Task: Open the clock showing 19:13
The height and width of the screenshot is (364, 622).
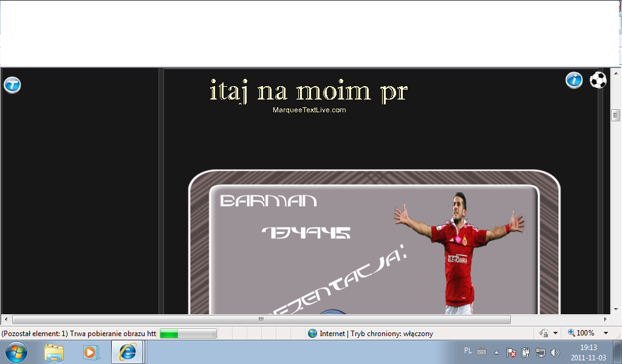Action: pos(587,352)
